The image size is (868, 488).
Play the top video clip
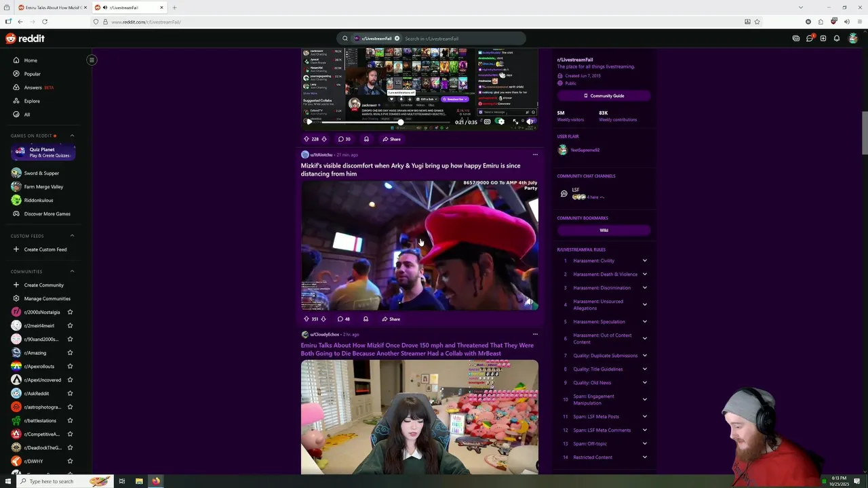point(309,122)
